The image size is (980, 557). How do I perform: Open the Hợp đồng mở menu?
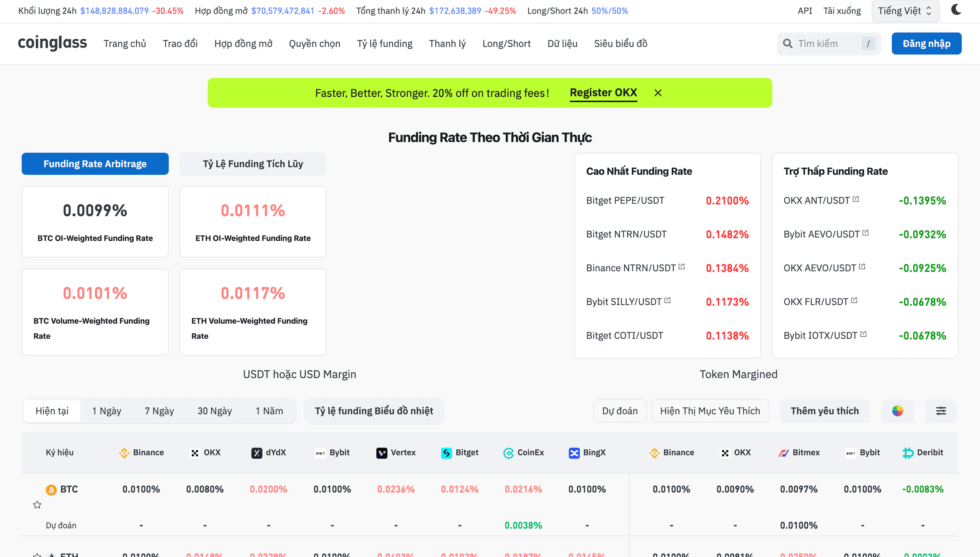tap(243, 44)
